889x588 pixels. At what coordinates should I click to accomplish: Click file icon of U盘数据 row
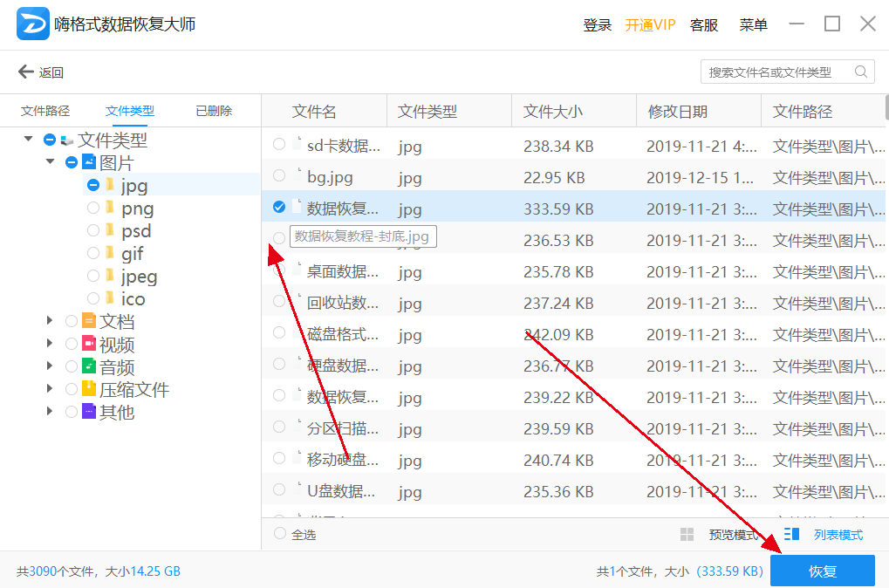tap(297, 489)
